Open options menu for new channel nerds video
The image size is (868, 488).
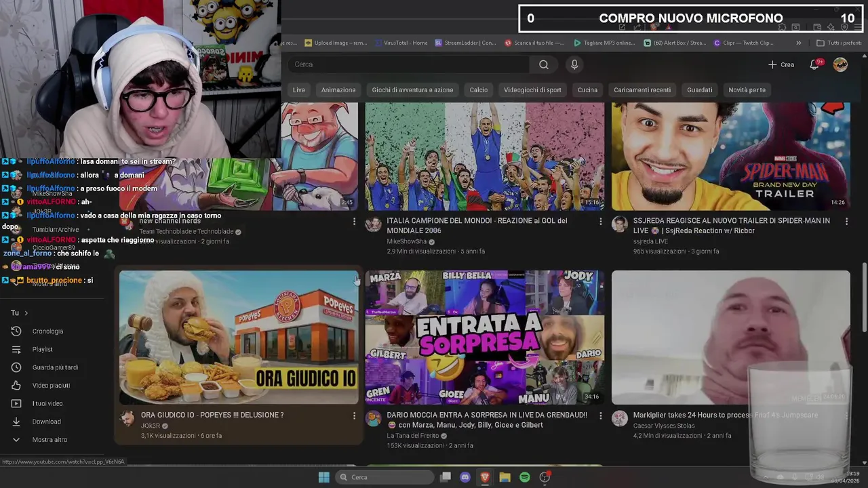tap(354, 222)
